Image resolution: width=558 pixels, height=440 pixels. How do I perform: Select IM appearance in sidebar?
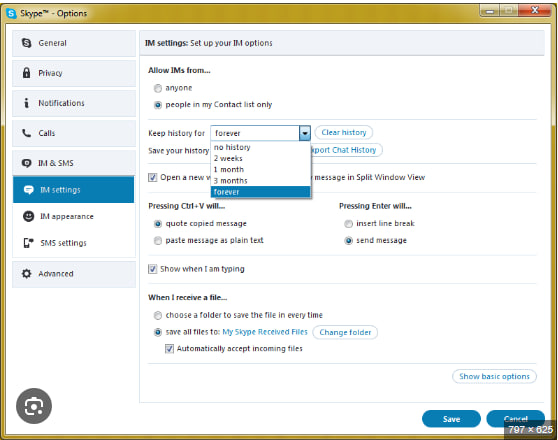[74, 216]
